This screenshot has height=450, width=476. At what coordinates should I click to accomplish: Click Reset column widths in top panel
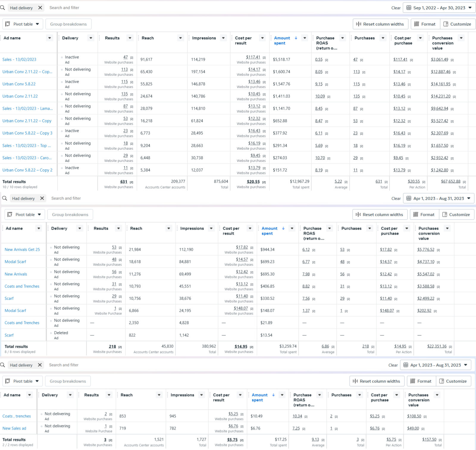380,24
